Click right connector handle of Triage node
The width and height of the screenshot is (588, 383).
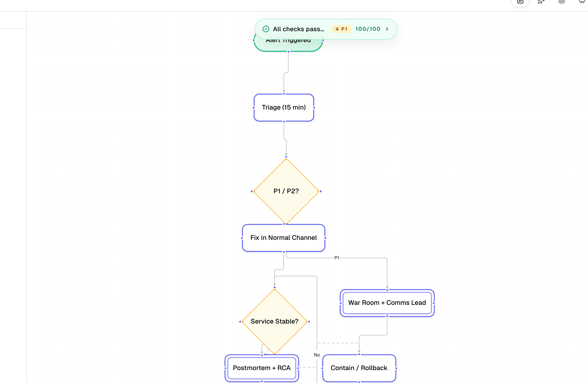tap(314, 108)
